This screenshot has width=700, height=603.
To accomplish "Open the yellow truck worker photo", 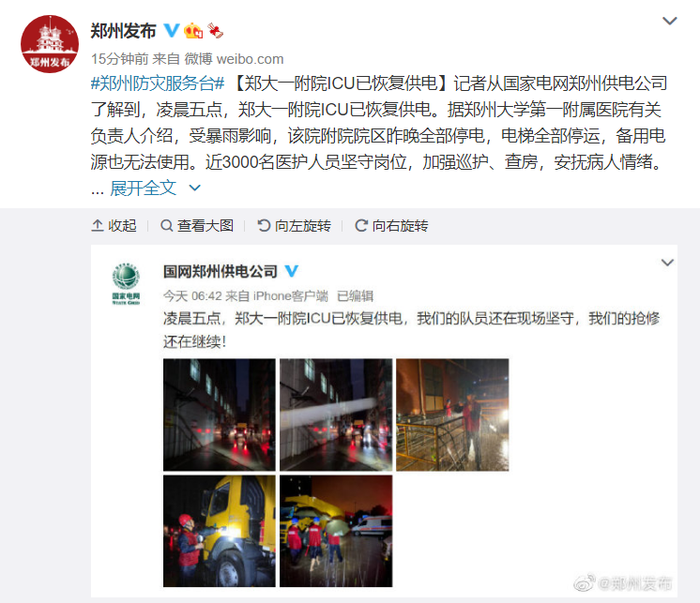I will [x=220, y=531].
